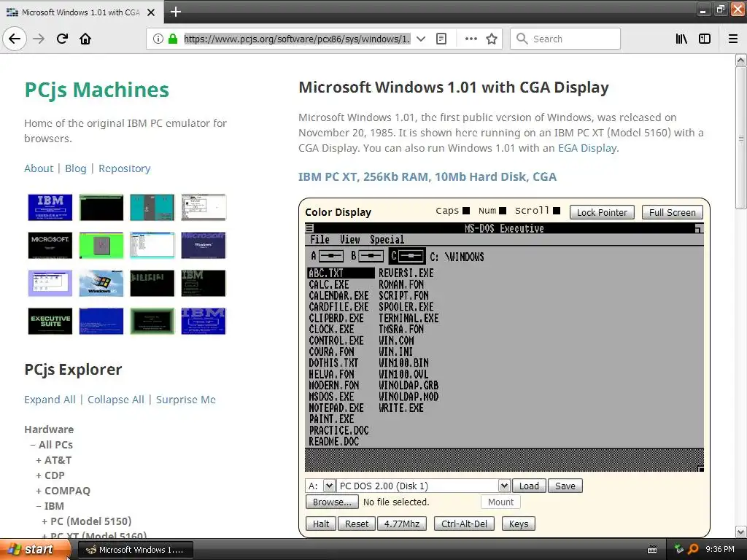Click the Browse... file button
The height and width of the screenshot is (560, 747).
[332, 502]
